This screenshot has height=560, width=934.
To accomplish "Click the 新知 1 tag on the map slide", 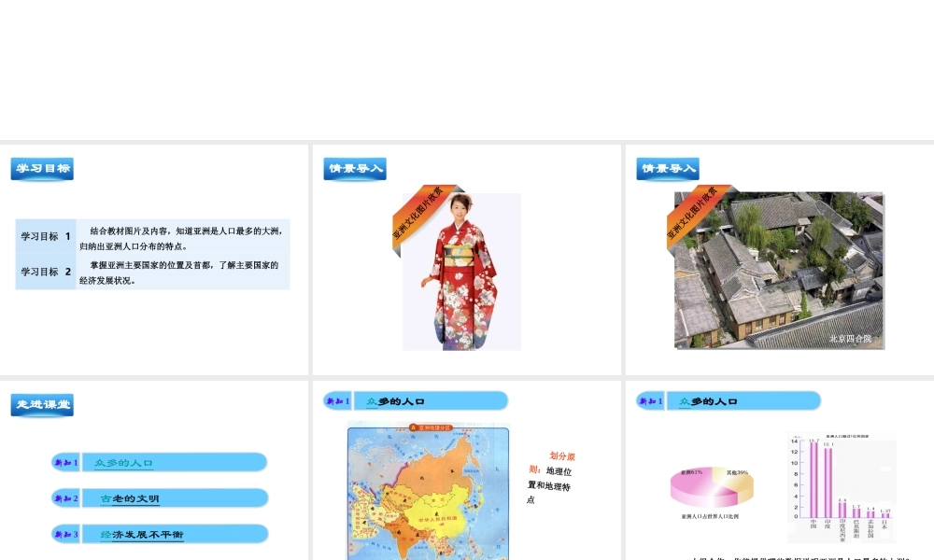I will [338, 401].
